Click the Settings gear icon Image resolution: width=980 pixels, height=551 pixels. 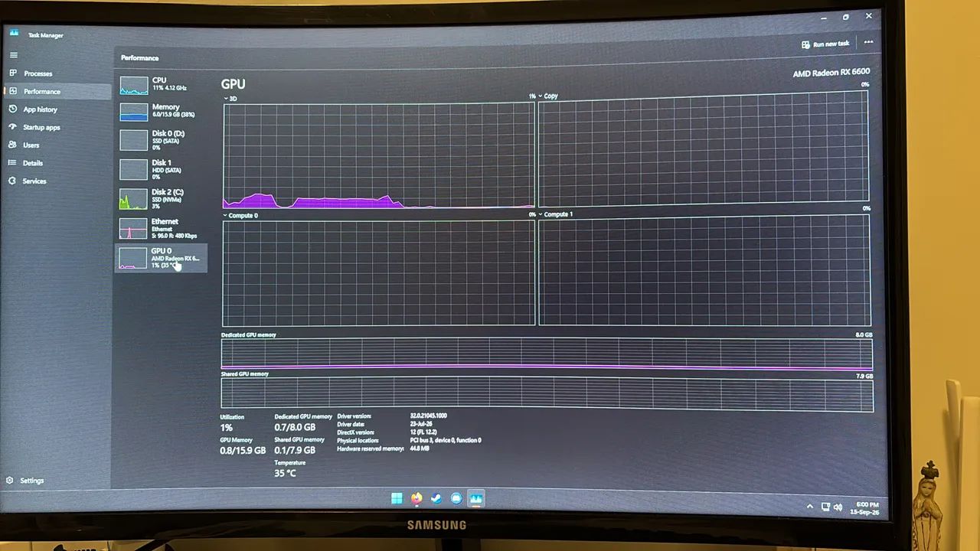[x=10, y=481]
